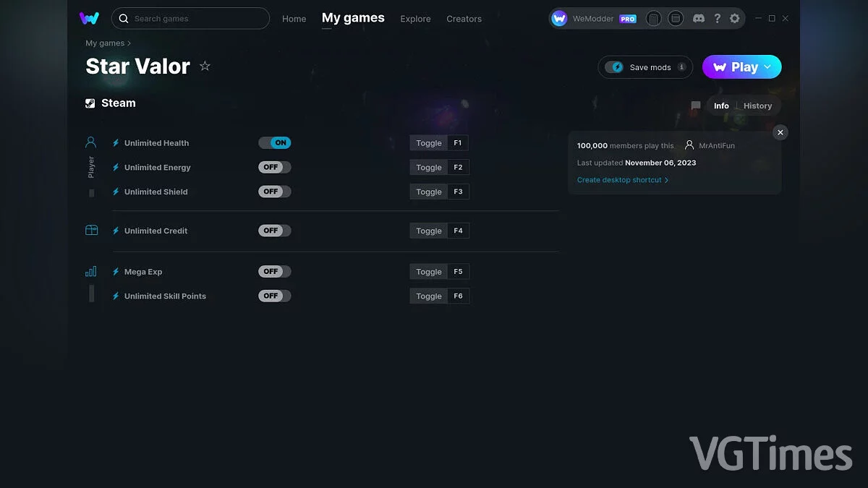Favorite Star Valor with the star icon
868x488 pixels.
click(205, 66)
